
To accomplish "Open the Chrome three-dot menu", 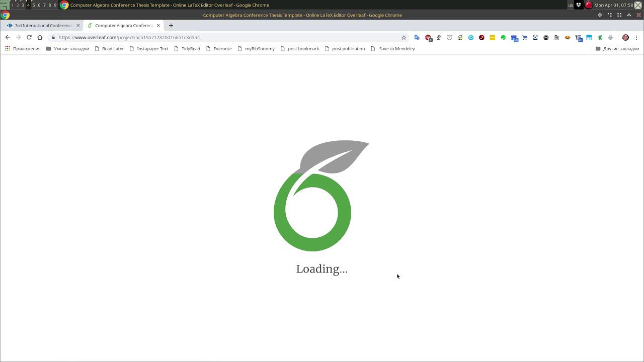I will pyautogui.click(x=636, y=37).
